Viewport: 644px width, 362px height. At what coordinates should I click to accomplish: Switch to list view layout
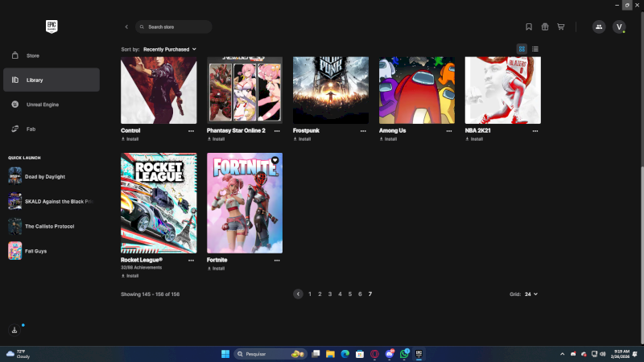(535, 49)
